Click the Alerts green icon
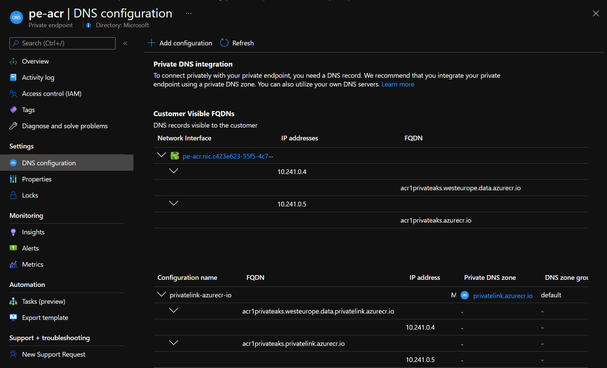The width and height of the screenshot is (607, 368). coord(13,248)
